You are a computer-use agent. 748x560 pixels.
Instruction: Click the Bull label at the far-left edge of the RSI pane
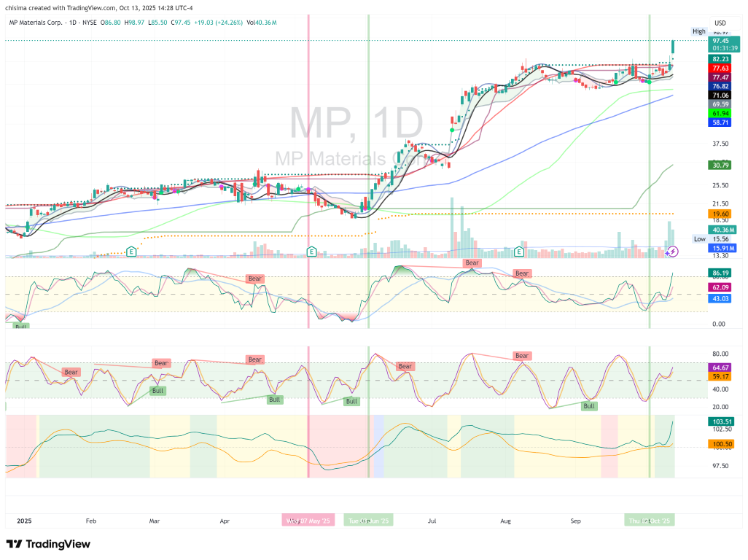click(x=20, y=327)
